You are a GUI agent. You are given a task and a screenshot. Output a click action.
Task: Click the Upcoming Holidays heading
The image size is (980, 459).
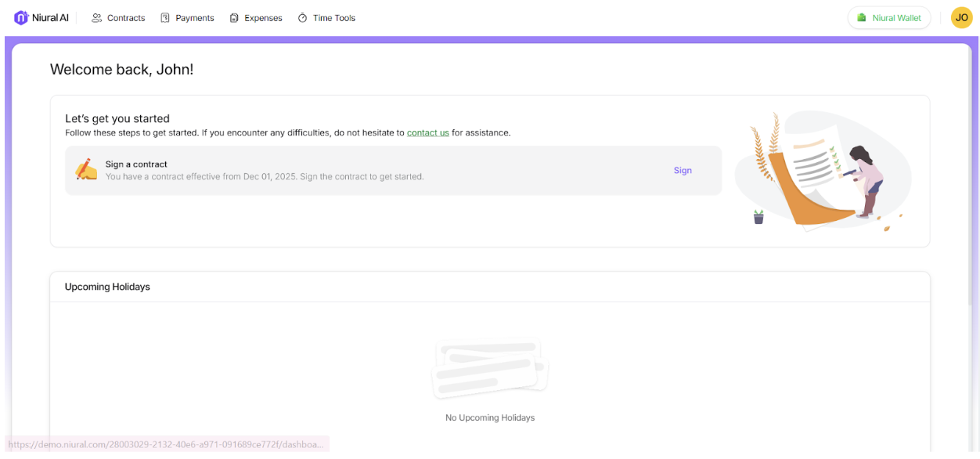[x=107, y=287]
